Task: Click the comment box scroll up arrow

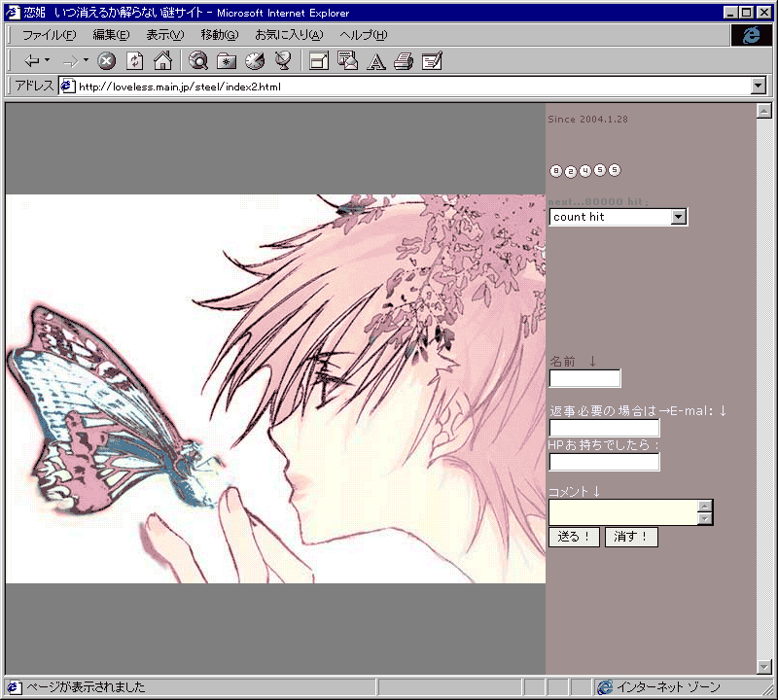Action: click(x=704, y=506)
